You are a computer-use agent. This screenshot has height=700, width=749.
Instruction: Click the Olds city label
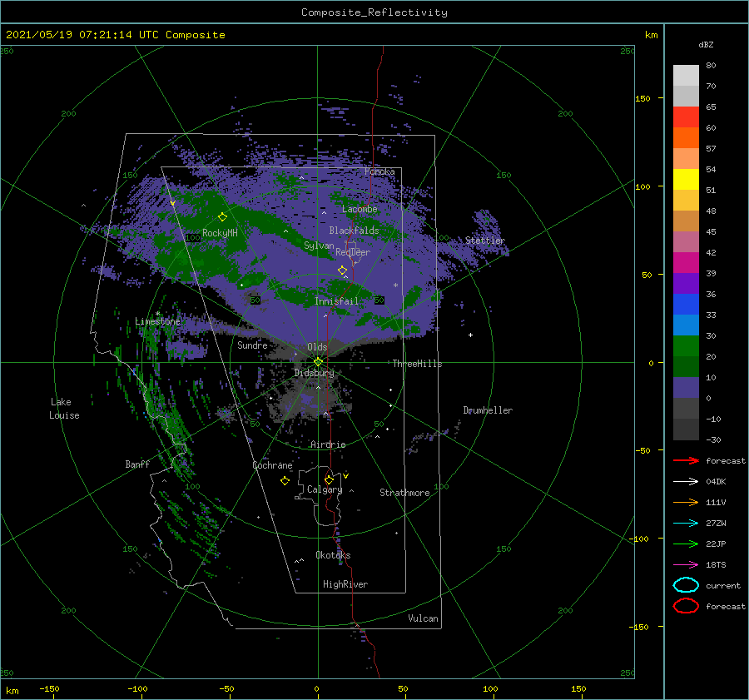coord(317,347)
